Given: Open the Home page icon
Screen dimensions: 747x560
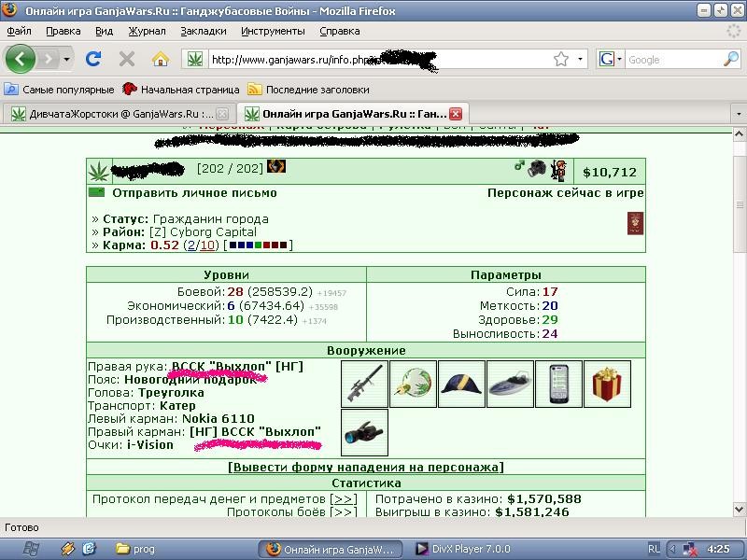Looking at the screenshot, I should (161, 59).
